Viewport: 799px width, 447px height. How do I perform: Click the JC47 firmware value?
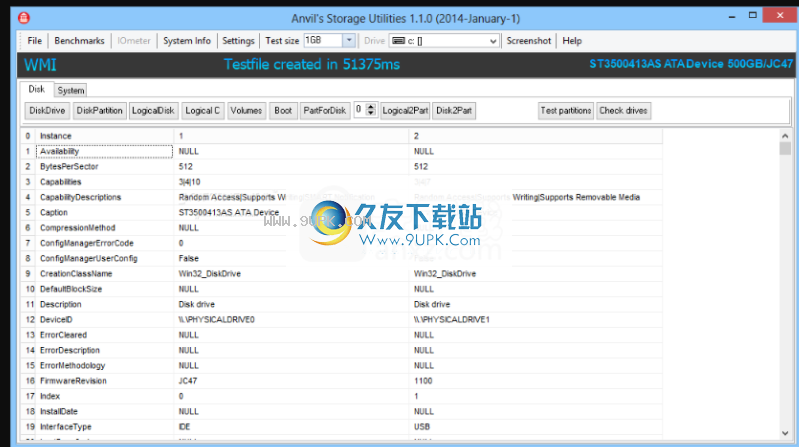[x=188, y=381]
